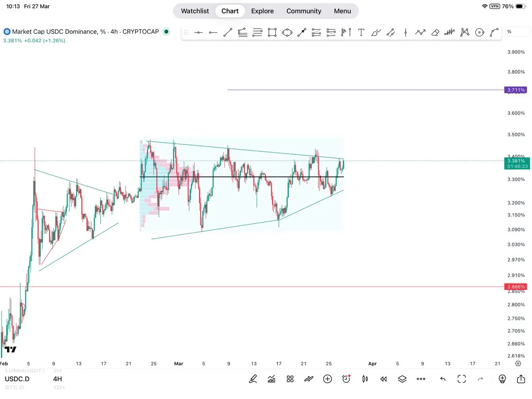Select the Vertical Line tool
This screenshot has height=399, width=532.
coord(406,32)
